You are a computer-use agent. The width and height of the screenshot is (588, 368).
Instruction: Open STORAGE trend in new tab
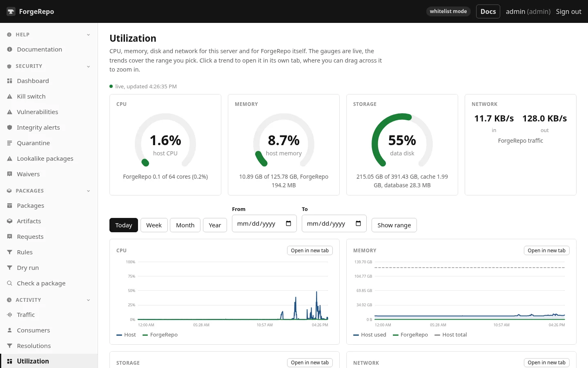[x=310, y=363]
